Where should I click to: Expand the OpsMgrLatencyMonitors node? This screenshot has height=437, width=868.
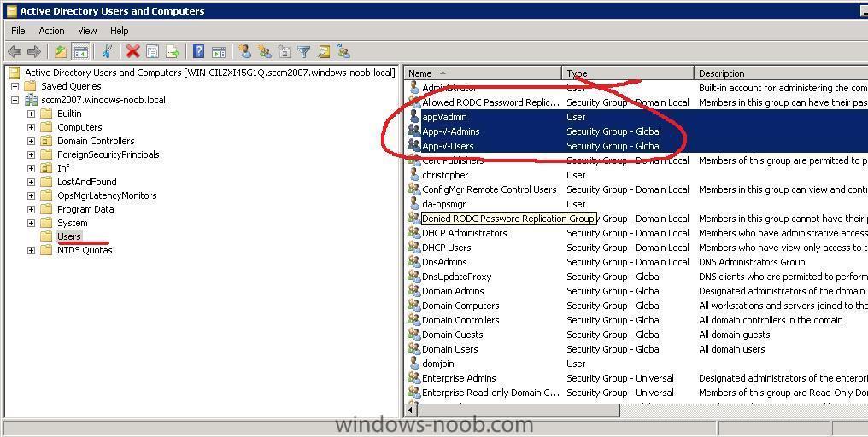pyautogui.click(x=31, y=195)
